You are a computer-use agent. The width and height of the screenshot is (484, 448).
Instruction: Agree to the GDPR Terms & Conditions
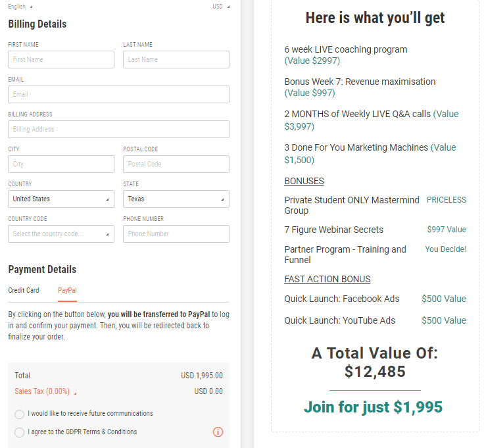pos(20,432)
